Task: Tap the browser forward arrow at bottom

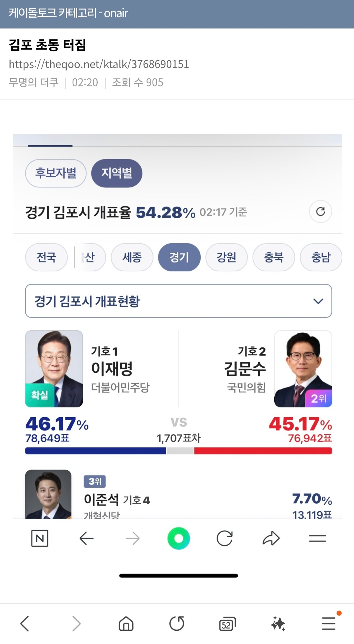Action: click(76, 623)
